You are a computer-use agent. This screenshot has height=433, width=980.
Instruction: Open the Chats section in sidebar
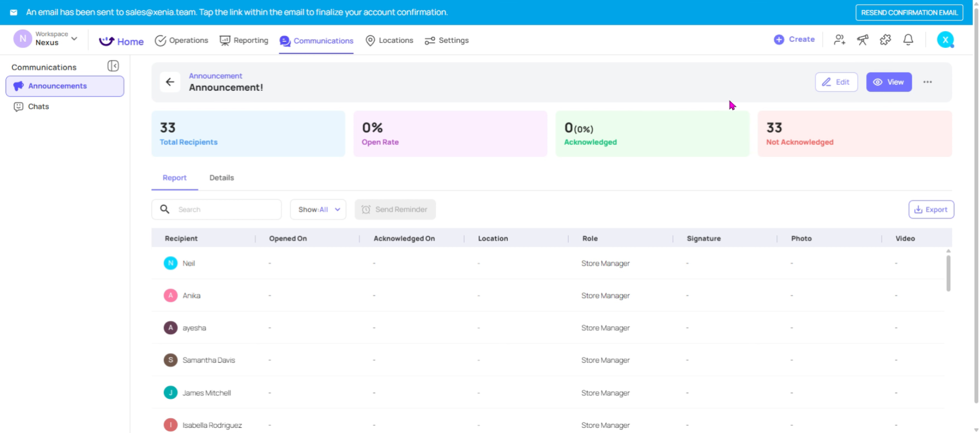(38, 107)
